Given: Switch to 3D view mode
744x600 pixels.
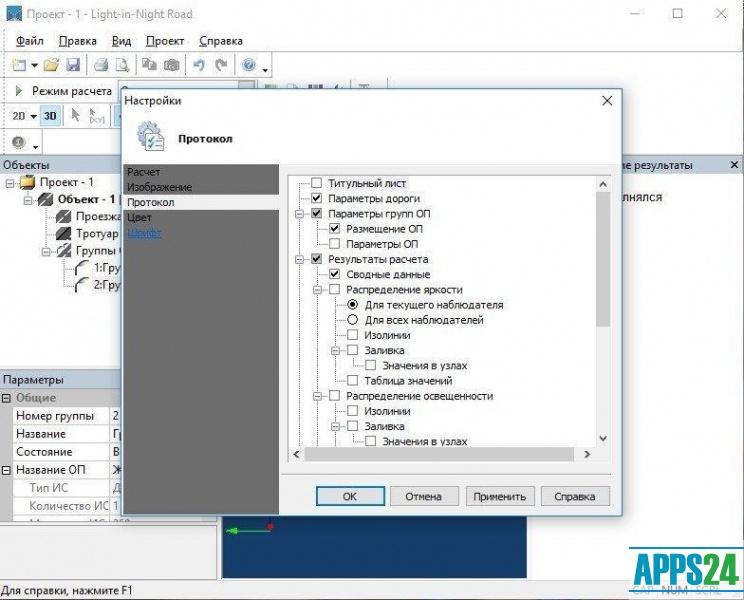Looking at the screenshot, I should 50,116.
